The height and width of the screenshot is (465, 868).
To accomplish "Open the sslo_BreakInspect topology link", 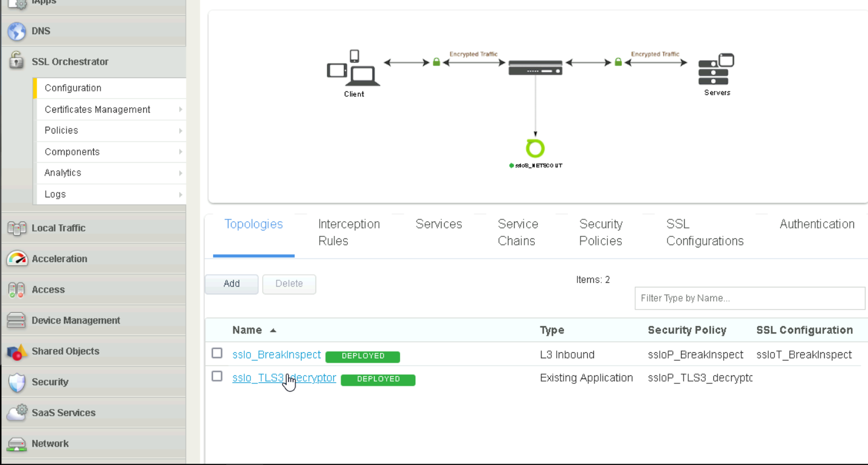I will click(x=277, y=355).
